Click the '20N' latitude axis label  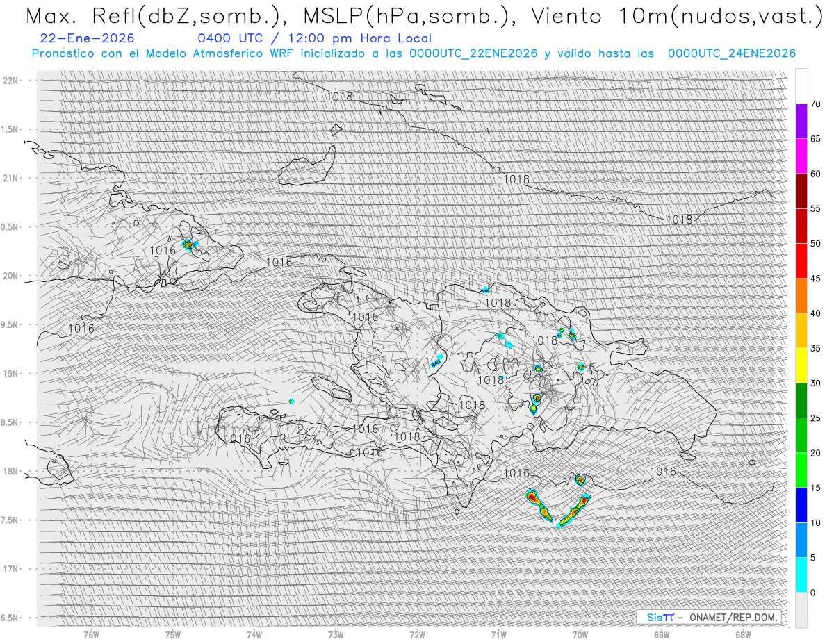(x=11, y=276)
